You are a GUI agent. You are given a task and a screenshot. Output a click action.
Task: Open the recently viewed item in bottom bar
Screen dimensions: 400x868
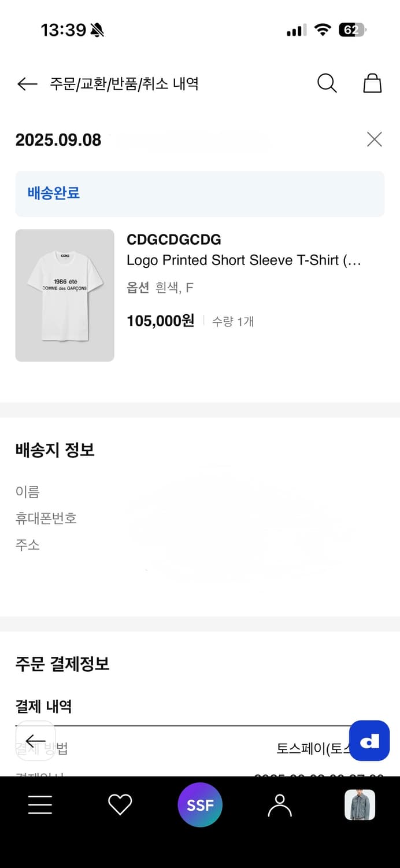(x=360, y=804)
